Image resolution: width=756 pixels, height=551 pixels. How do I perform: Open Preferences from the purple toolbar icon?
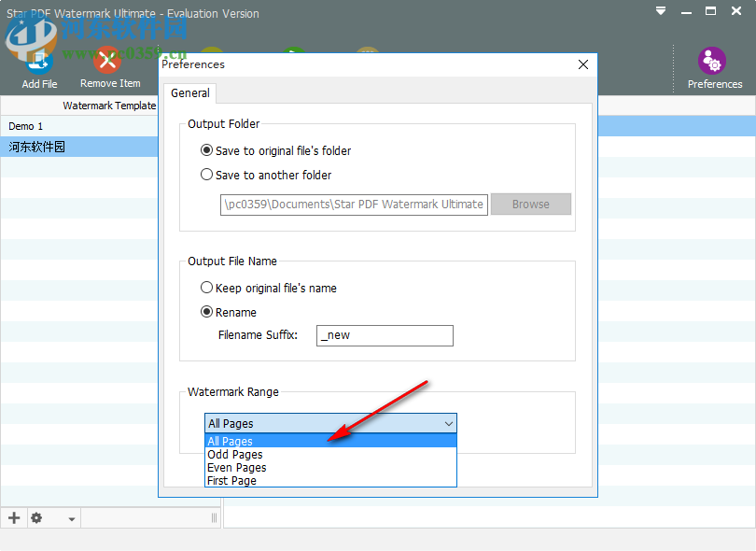(x=712, y=61)
